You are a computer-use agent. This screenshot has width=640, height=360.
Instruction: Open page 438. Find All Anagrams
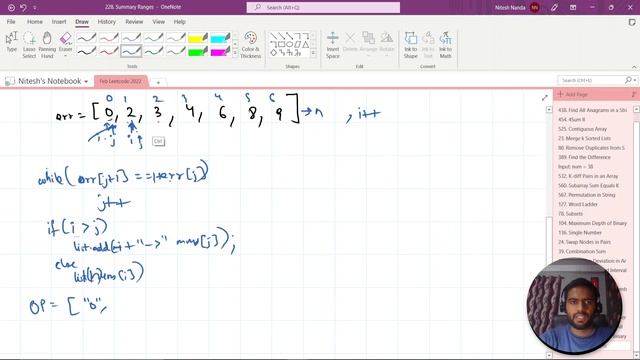click(592, 110)
